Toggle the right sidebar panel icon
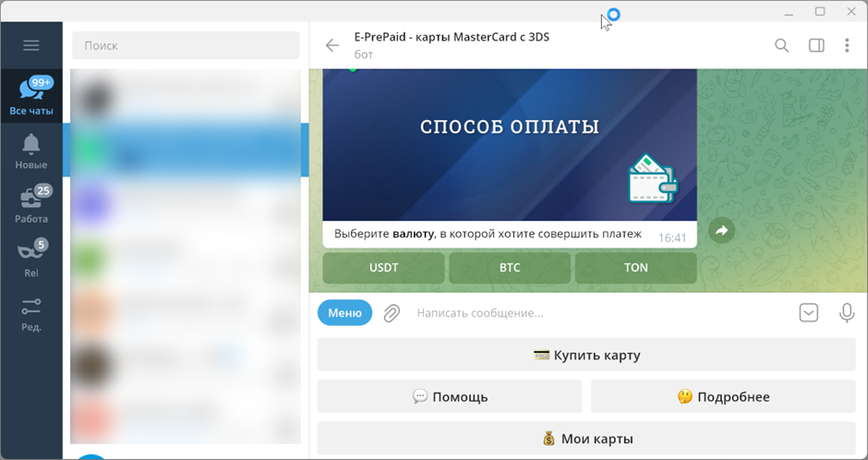868x460 pixels. point(816,45)
